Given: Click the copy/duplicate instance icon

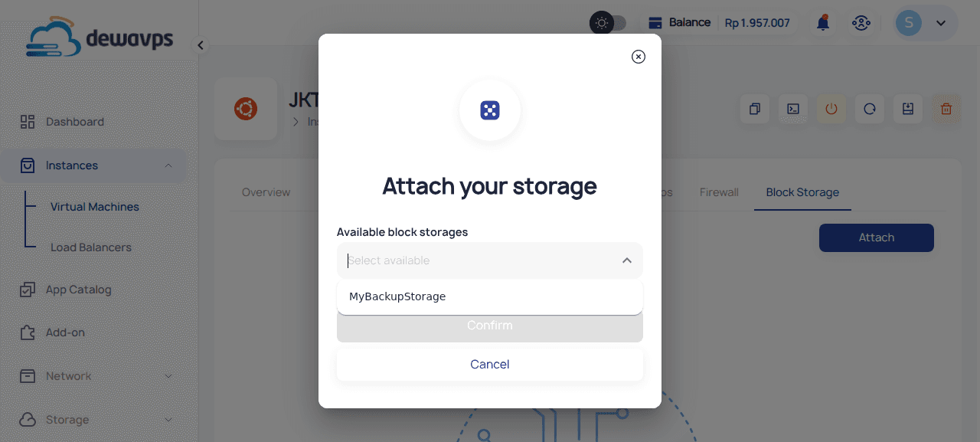Looking at the screenshot, I should click(x=754, y=109).
